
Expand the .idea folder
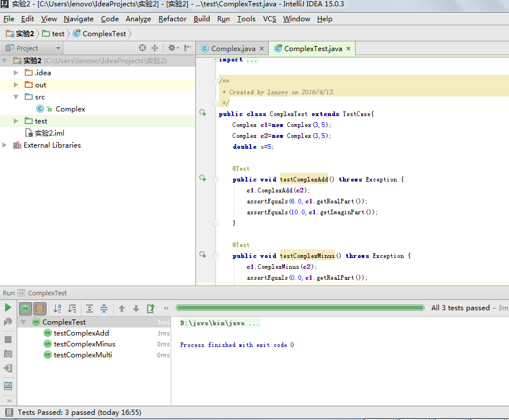click(x=16, y=73)
